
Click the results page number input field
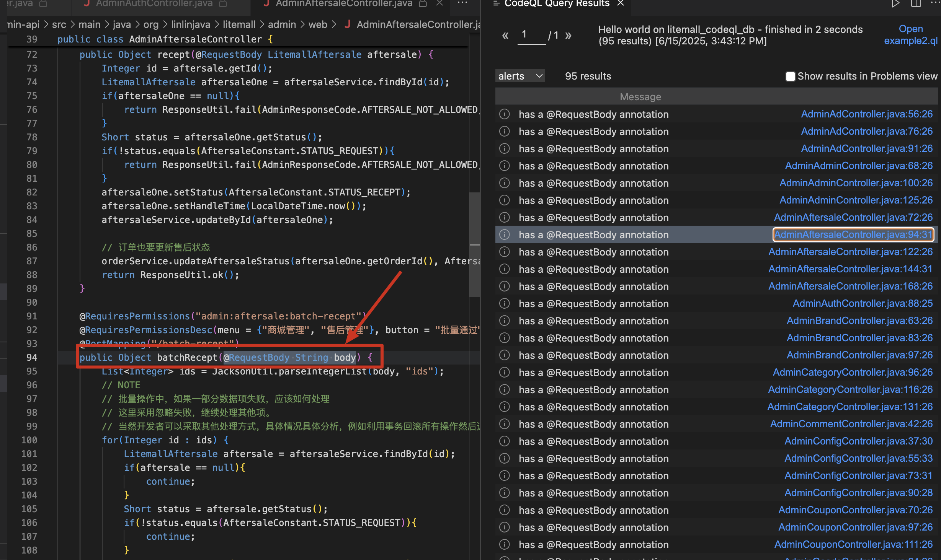(531, 35)
